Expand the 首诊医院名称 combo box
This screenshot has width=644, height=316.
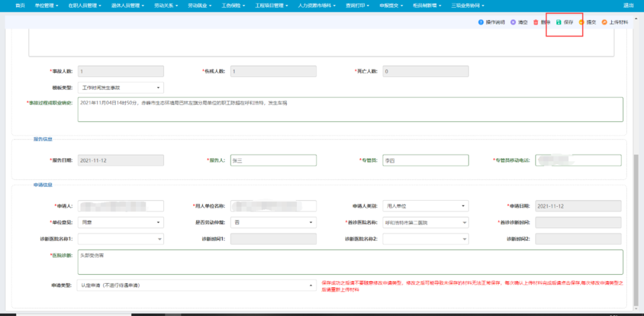464,223
